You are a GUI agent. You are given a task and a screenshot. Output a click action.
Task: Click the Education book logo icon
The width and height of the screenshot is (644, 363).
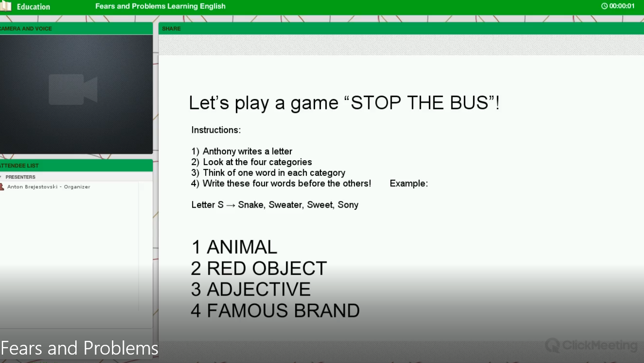coord(5,6)
